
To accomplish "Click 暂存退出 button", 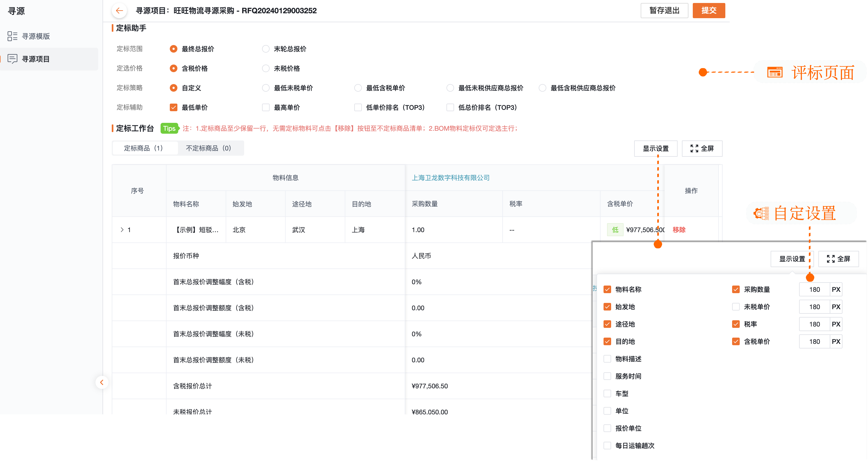I will [664, 11].
